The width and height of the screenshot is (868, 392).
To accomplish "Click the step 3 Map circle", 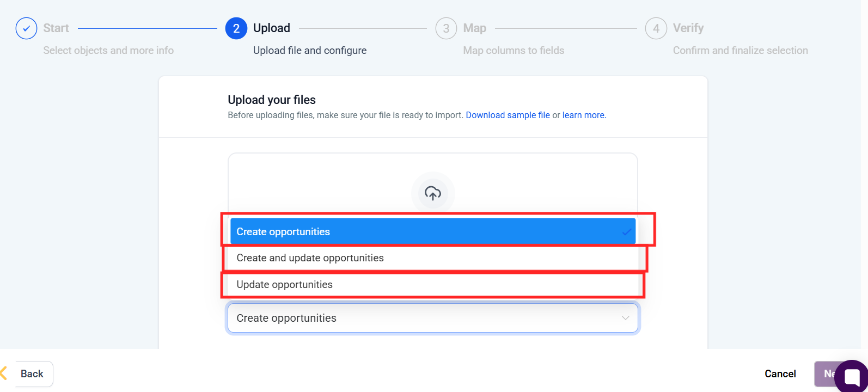I will pos(446,28).
